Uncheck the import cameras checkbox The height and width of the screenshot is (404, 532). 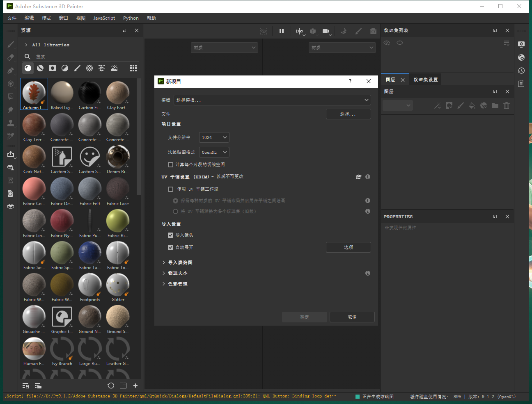[x=170, y=235]
